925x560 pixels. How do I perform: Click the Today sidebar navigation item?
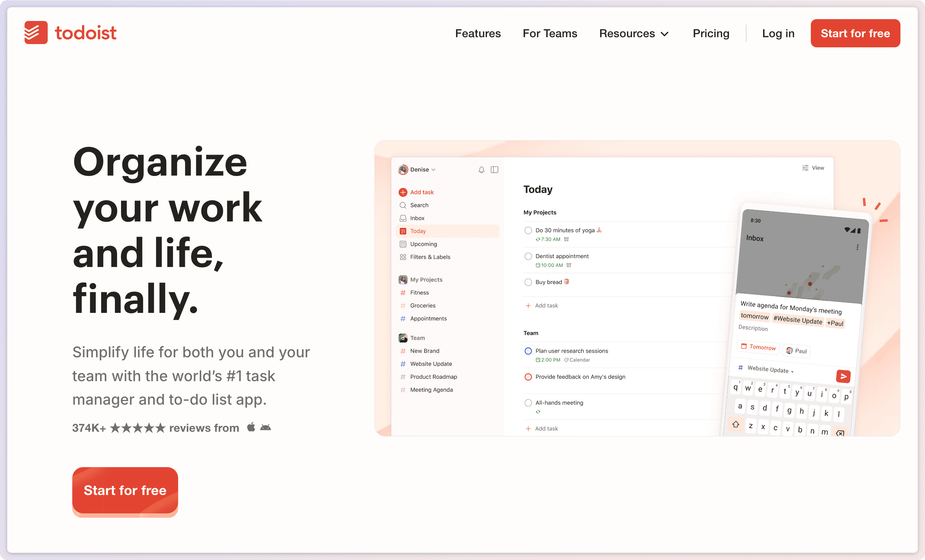(446, 231)
